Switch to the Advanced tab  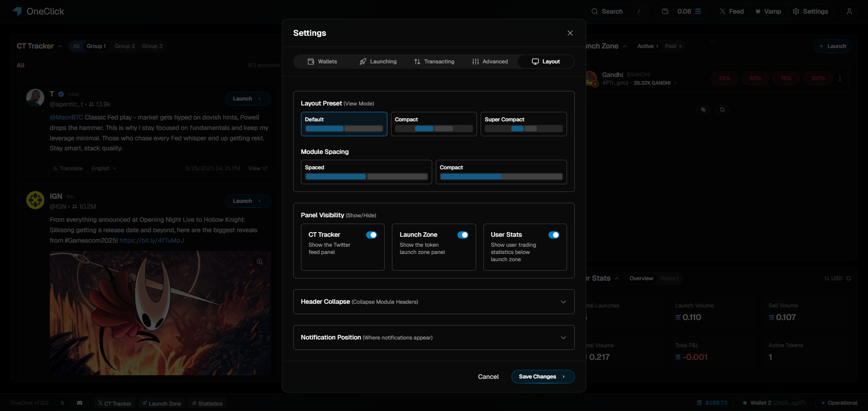(x=490, y=62)
